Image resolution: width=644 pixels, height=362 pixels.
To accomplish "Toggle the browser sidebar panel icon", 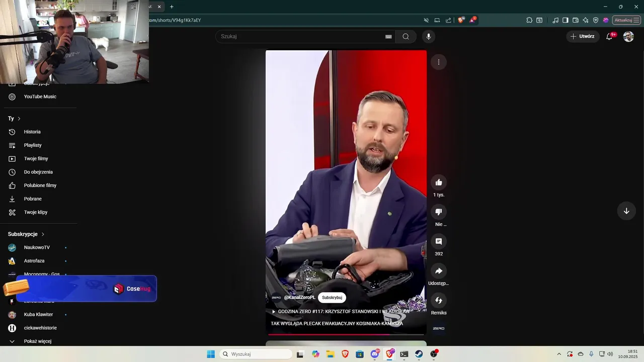I will pos(566,20).
